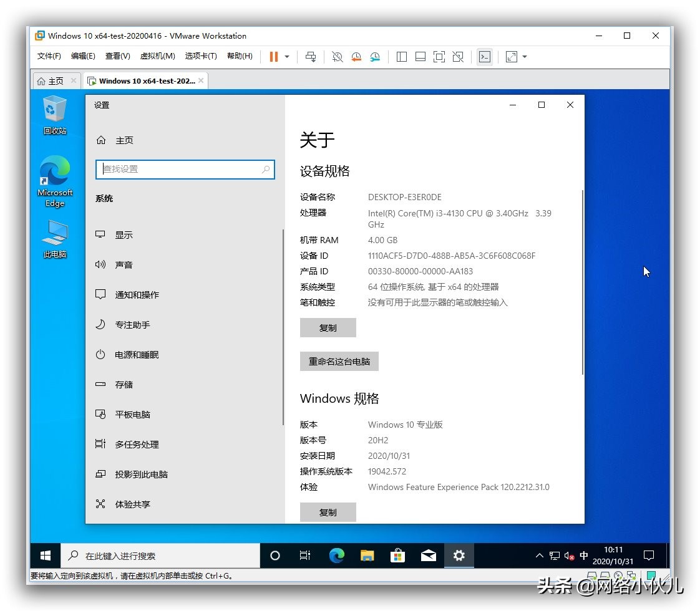Show the thumbnail bar in VMware
Screen dimensions: 700x611
coord(420,57)
